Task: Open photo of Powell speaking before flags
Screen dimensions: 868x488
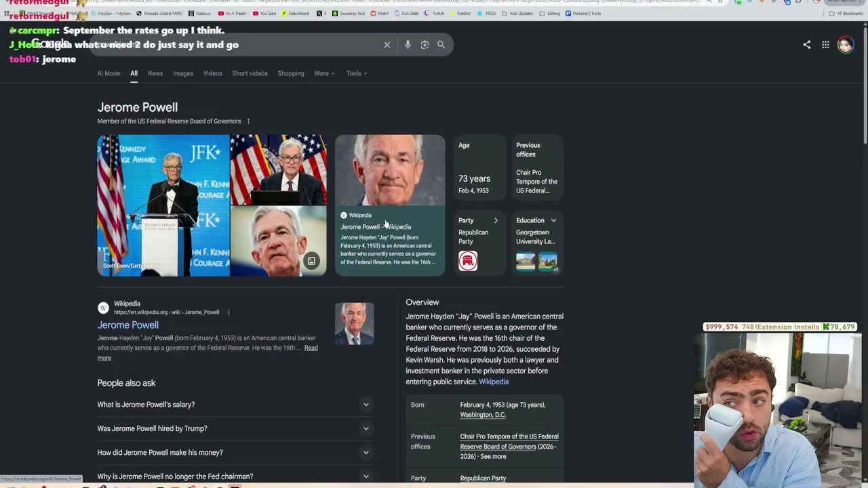Action: 279,169
